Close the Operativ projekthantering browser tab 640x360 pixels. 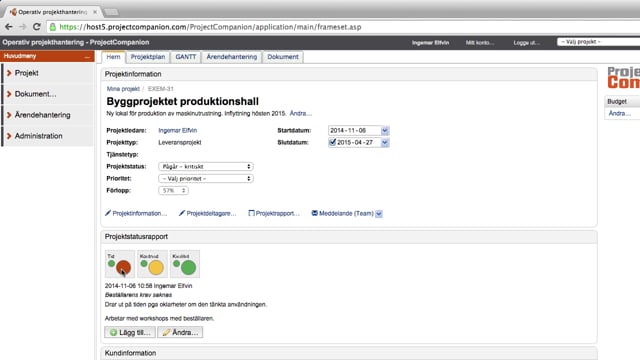point(95,12)
